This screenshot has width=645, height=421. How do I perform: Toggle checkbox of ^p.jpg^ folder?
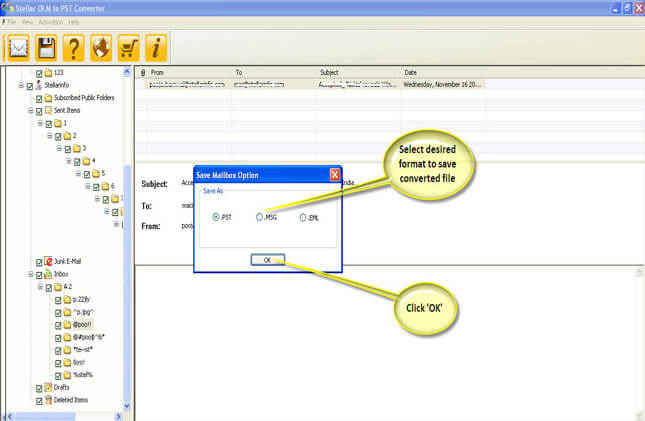(x=58, y=313)
